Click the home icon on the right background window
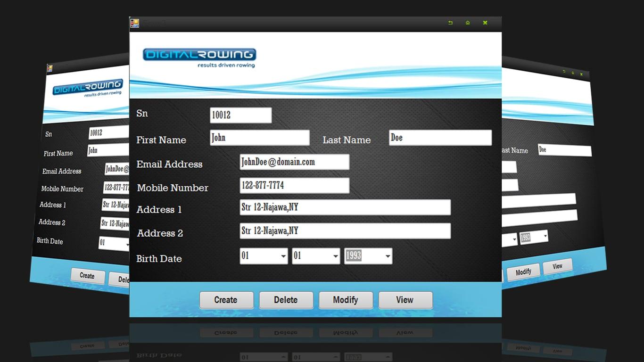Viewport: 644px width, 362px height. (573, 73)
